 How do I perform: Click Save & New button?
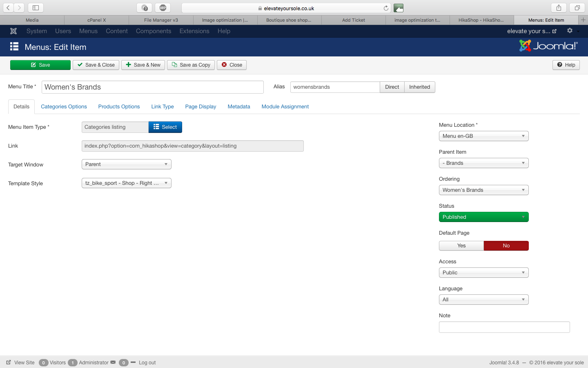[x=143, y=65]
